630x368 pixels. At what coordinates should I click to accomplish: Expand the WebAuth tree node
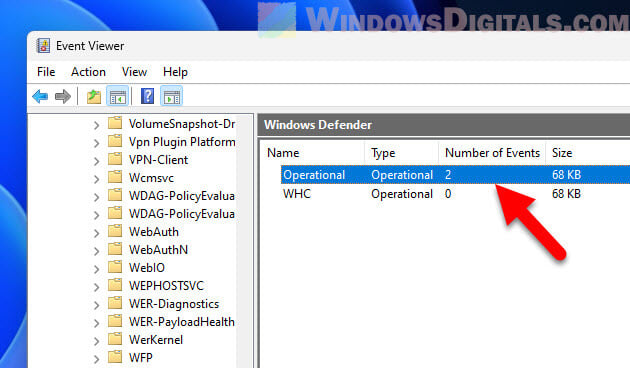(x=96, y=233)
